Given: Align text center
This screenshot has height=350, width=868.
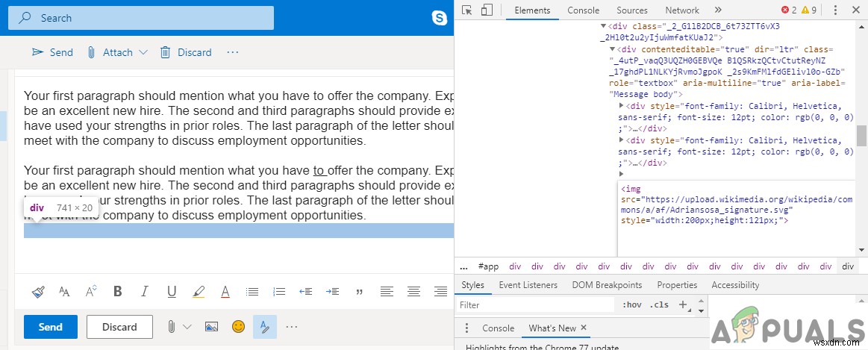Looking at the screenshot, I should 413,291.
